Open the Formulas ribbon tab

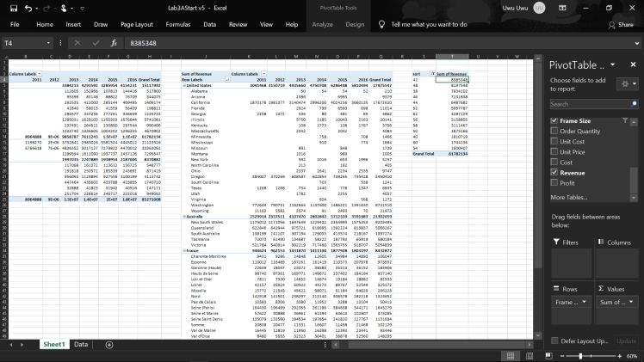click(x=178, y=25)
